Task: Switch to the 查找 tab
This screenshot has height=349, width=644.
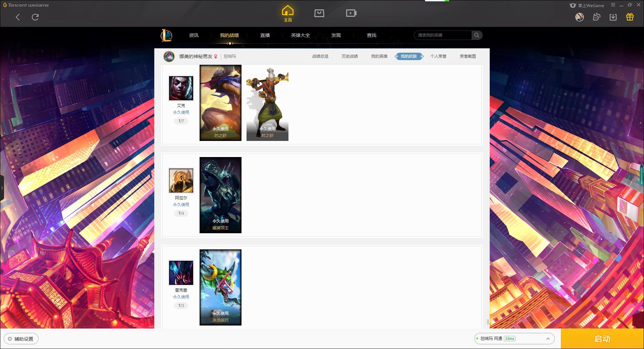Action: [372, 35]
